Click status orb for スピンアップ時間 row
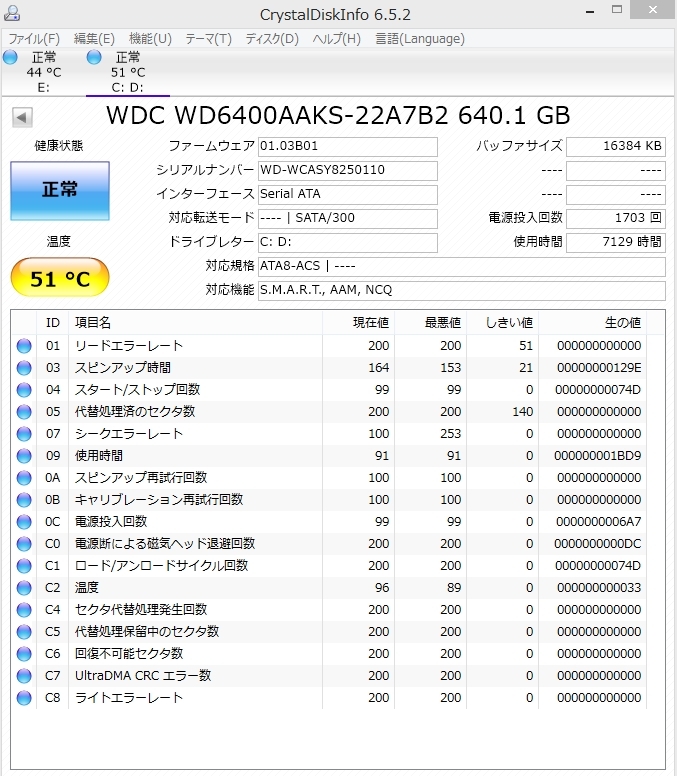The image size is (677, 776). coord(24,368)
